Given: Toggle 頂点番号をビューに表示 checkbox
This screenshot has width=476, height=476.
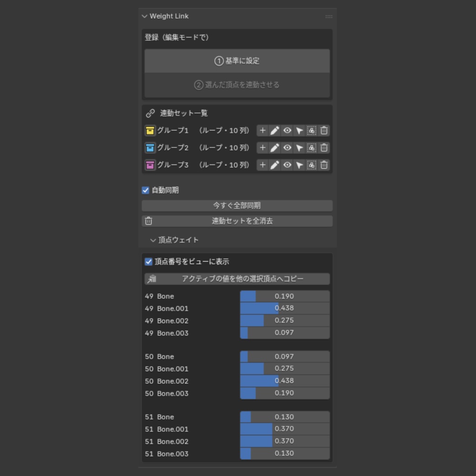Looking at the screenshot, I should 148,262.
